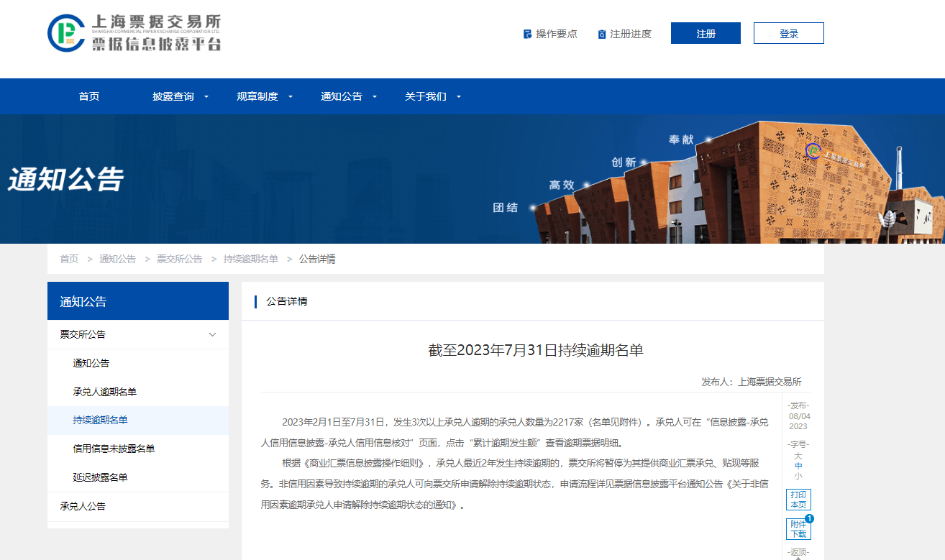Click the attachment count badge on 附件下载
Image resolution: width=945 pixels, height=560 pixels.
[x=809, y=518]
